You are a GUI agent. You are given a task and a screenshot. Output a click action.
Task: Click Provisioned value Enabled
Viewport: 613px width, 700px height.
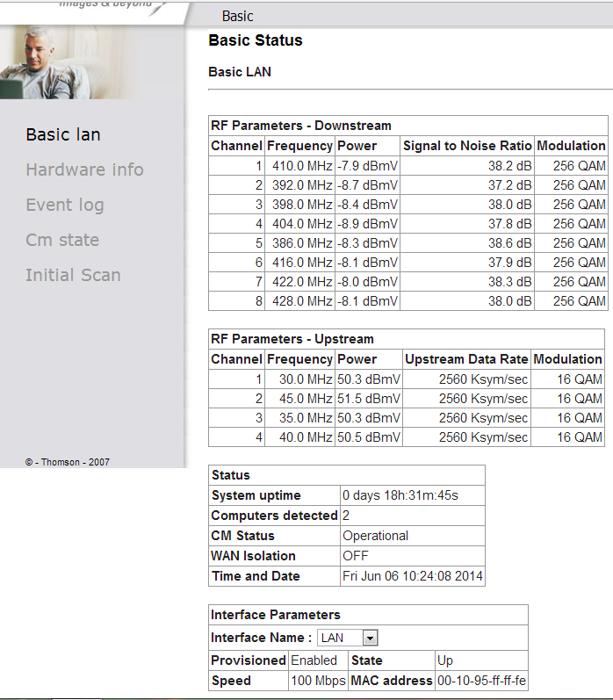coord(314,660)
